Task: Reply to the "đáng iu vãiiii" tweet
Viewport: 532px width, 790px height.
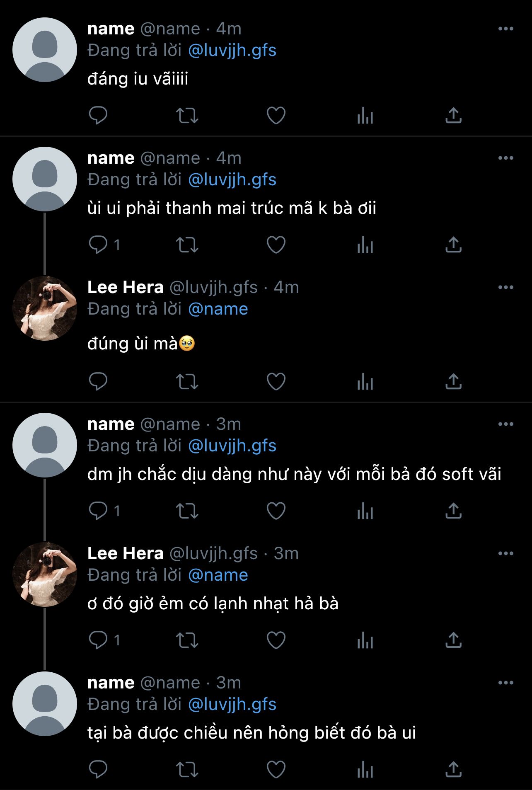Action: pos(98,115)
